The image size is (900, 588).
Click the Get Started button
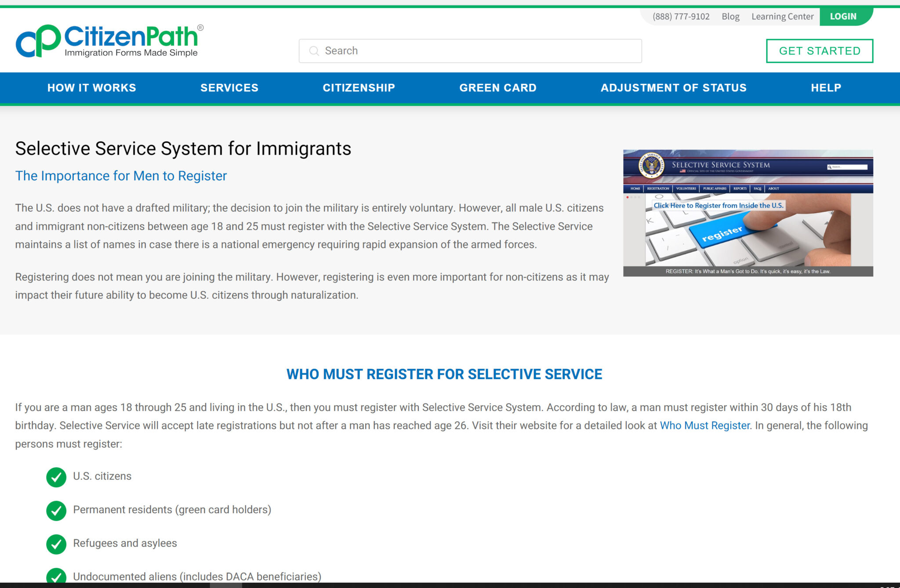(x=820, y=51)
